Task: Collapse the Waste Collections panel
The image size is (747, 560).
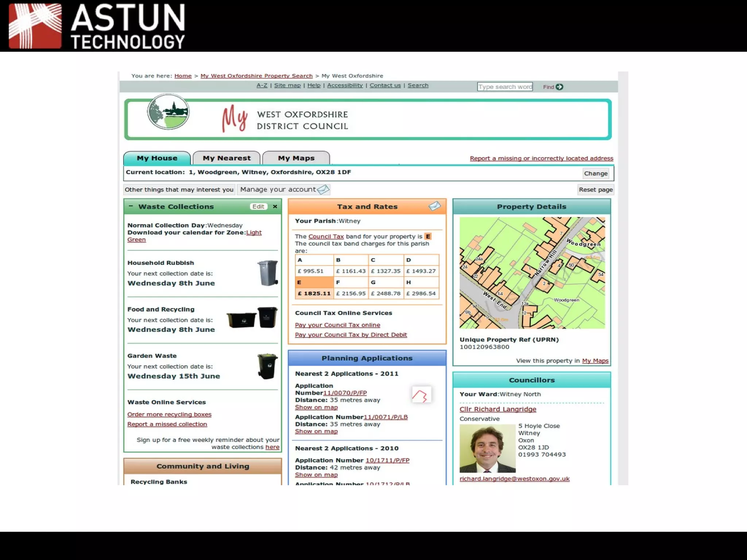Action: tap(131, 206)
